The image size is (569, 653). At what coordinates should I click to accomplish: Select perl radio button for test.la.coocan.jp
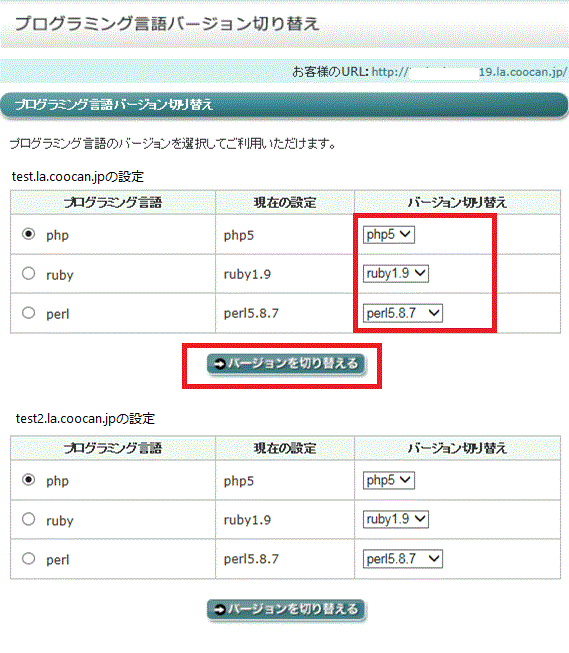point(28,313)
